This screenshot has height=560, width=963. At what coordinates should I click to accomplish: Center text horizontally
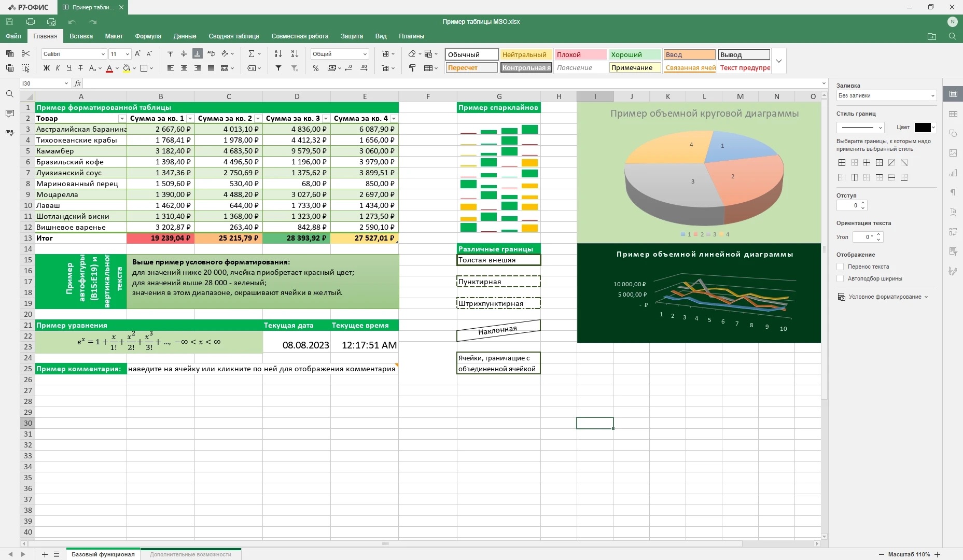click(x=184, y=68)
